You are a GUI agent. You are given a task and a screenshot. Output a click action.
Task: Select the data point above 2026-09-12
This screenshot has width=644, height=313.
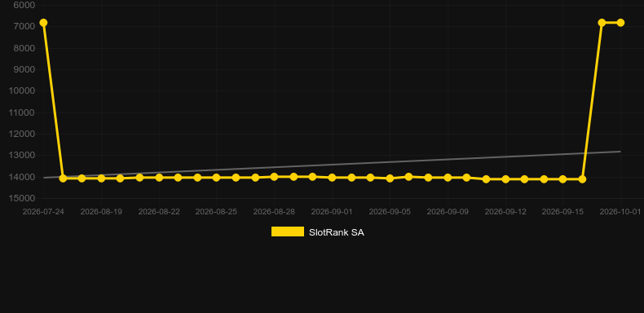point(505,179)
